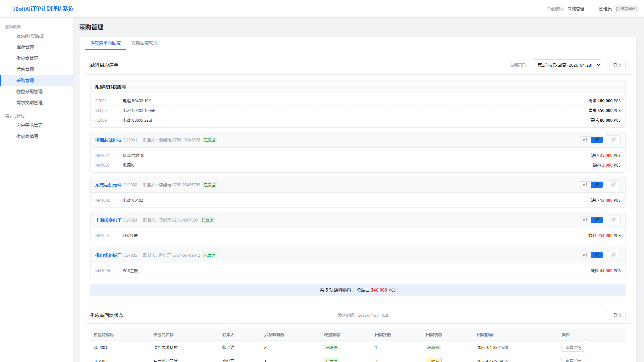Click the 已返回 status badge for SUP001
Screen dimensions: 644x362
coord(433,348)
